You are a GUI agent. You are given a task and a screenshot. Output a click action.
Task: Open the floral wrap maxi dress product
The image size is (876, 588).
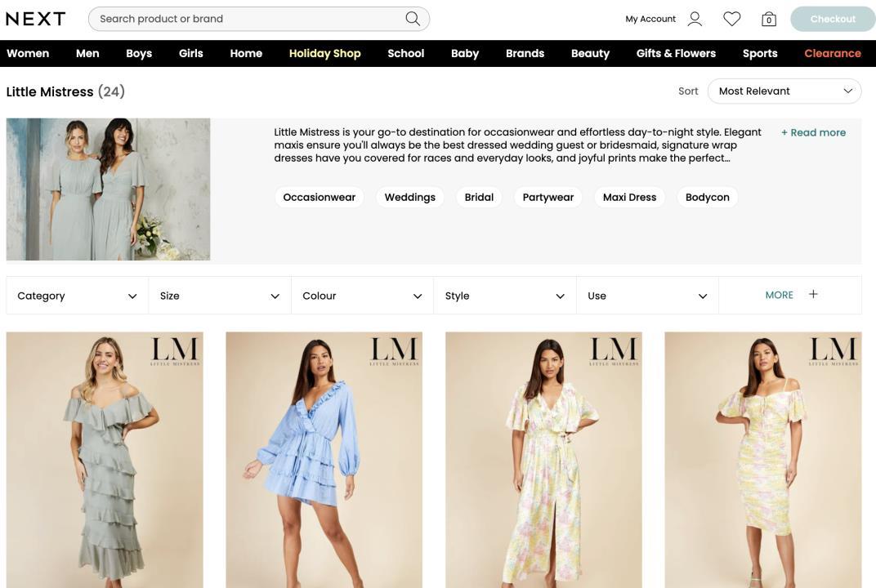click(x=543, y=460)
